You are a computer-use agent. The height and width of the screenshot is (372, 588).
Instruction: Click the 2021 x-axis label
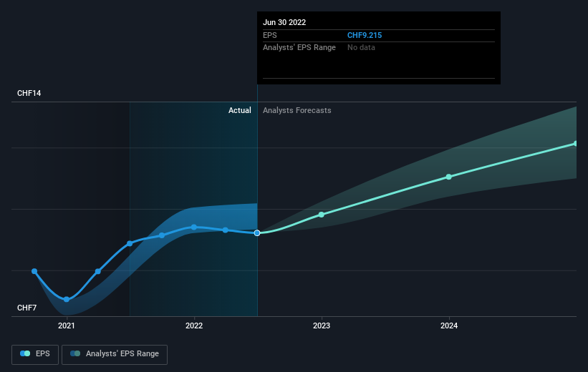(67, 325)
